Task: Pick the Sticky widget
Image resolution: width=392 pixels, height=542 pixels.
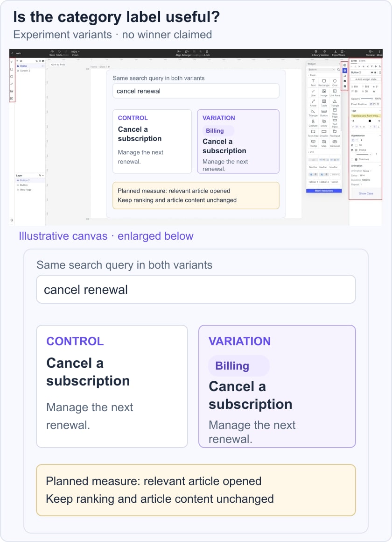Action: (x=324, y=123)
